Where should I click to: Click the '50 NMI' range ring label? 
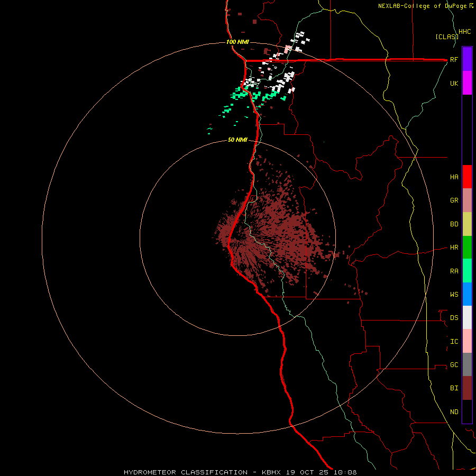click(237, 140)
